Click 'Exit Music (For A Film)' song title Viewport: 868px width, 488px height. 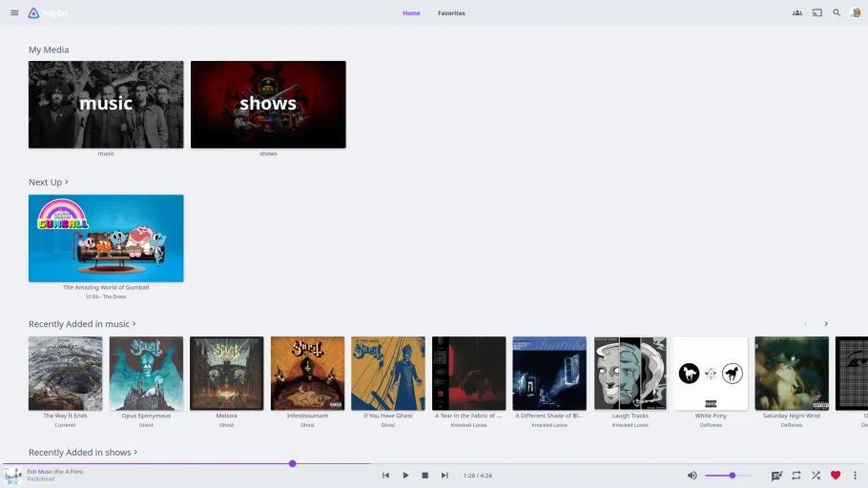54,472
